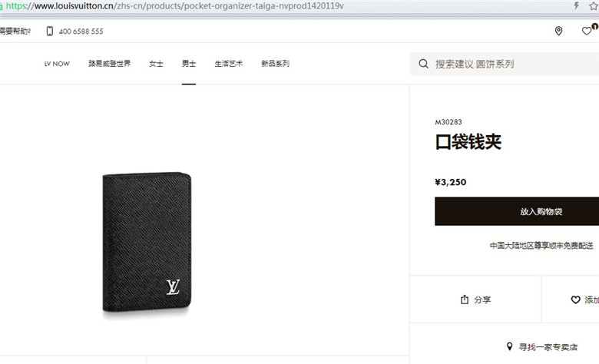599x364 pixels.
Task: Click the lightning bolt icon in address bar
Action: (577, 5)
